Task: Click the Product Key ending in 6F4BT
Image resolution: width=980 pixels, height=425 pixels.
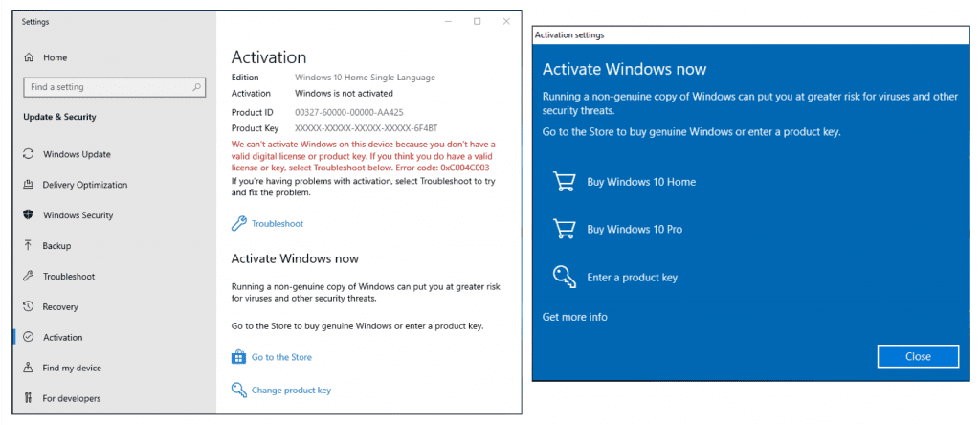Action: (x=366, y=128)
